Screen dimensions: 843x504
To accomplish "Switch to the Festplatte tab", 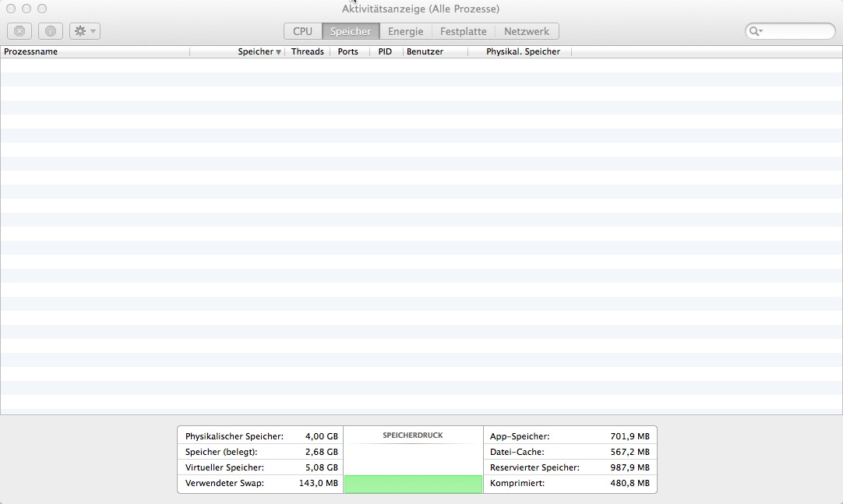I will (x=463, y=31).
